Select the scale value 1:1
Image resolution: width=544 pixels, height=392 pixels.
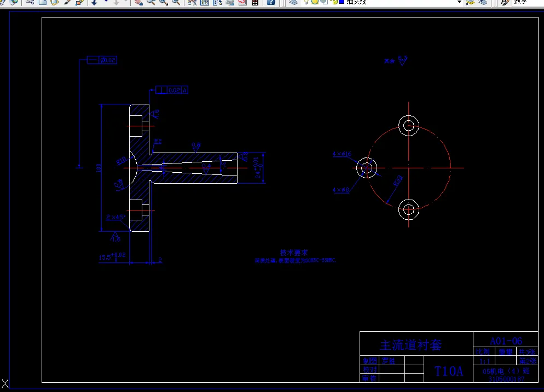(484, 361)
